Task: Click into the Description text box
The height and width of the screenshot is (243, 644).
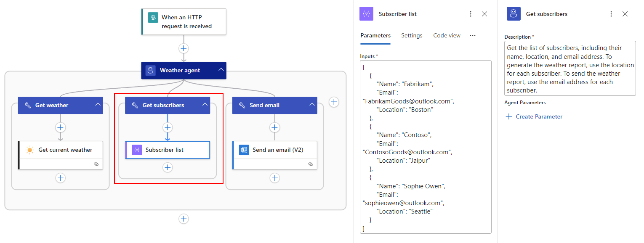Action: tap(570, 69)
